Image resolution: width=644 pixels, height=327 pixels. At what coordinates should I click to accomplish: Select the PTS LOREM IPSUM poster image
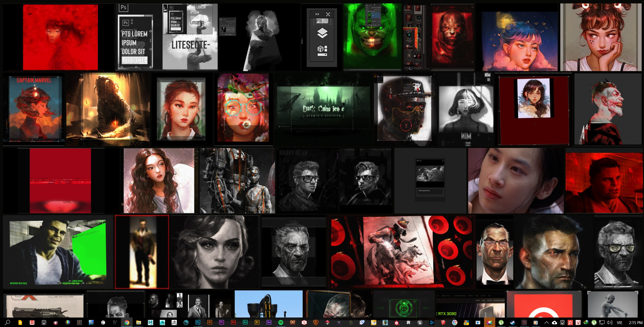tap(167, 37)
